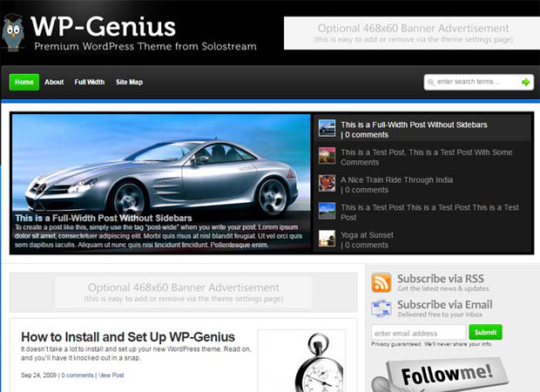Open the featured silver car image
Viewport: 540px width, 392px height.
[x=161, y=164]
